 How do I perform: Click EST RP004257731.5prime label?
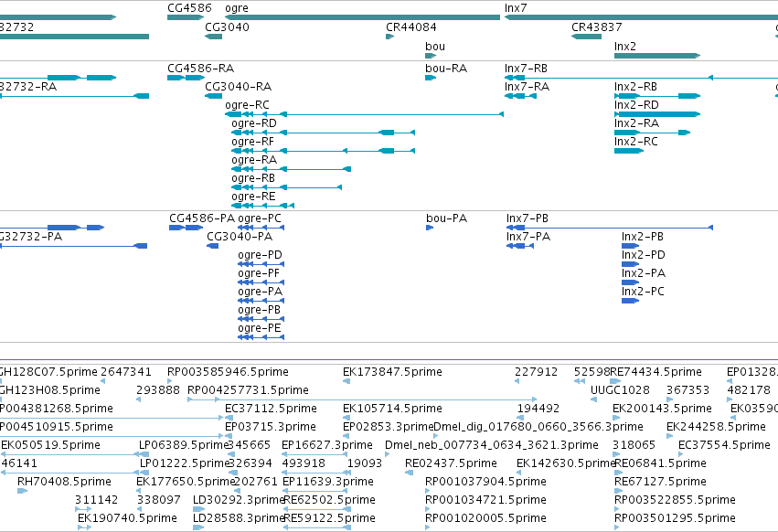pyautogui.click(x=248, y=390)
